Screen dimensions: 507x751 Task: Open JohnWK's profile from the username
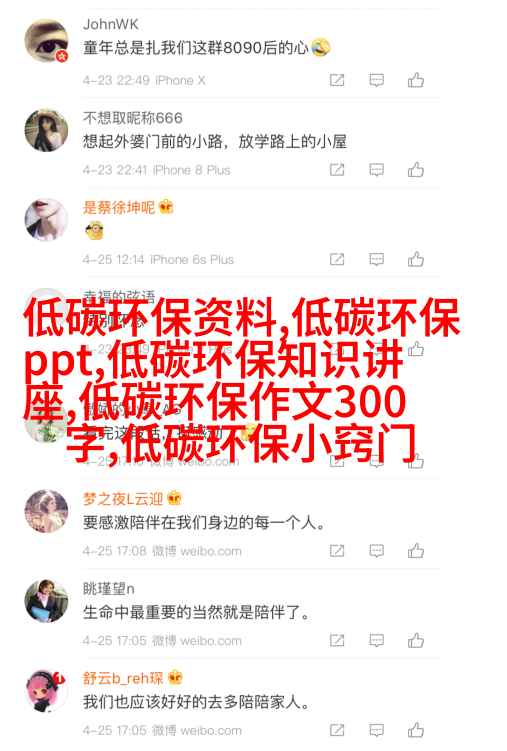click(111, 24)
